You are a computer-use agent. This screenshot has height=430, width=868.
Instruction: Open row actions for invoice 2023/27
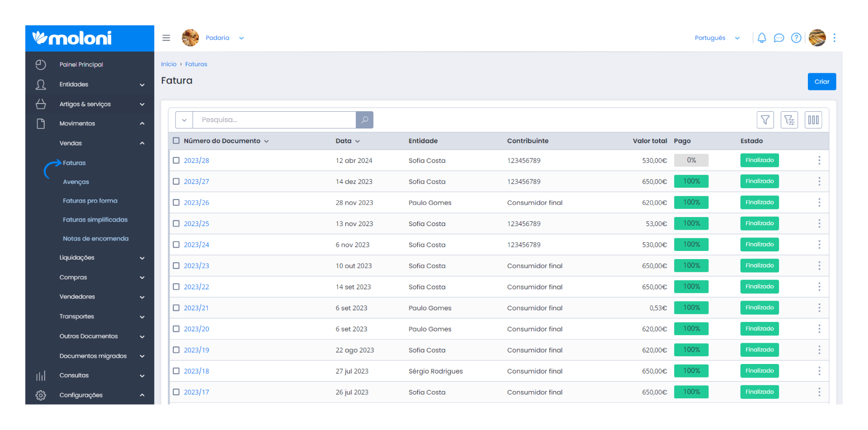coord(819,181)
